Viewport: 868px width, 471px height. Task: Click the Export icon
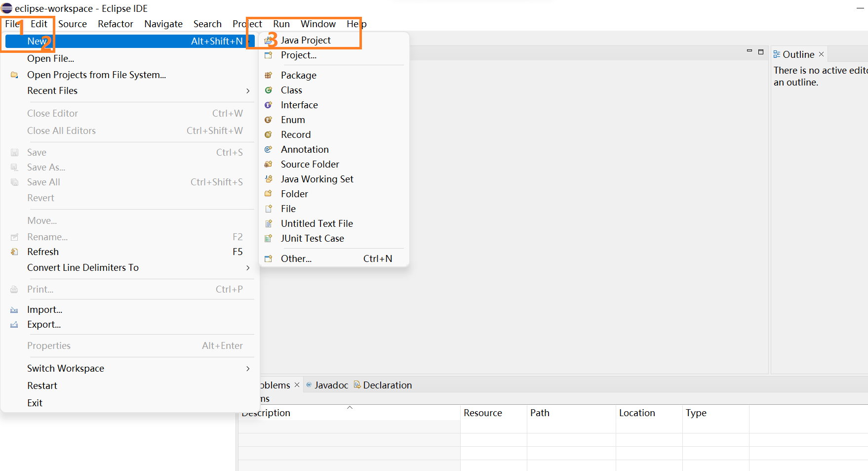coord(14,325)
